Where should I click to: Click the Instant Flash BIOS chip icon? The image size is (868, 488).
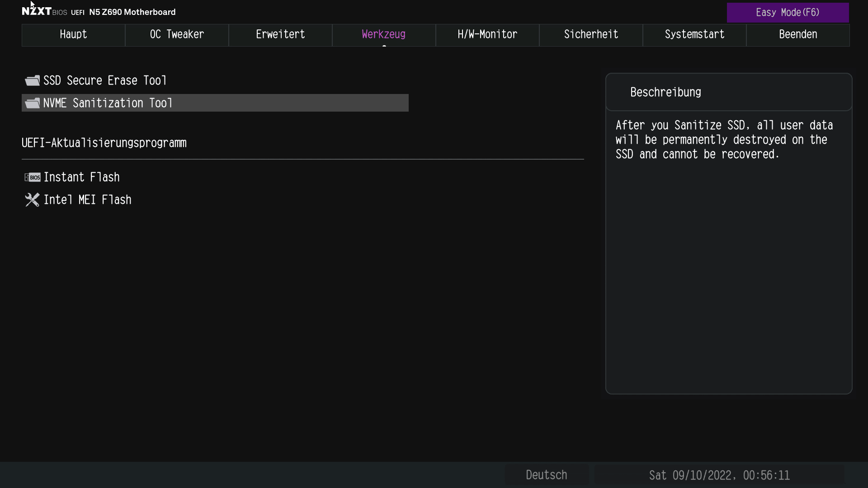pos(32,177)
